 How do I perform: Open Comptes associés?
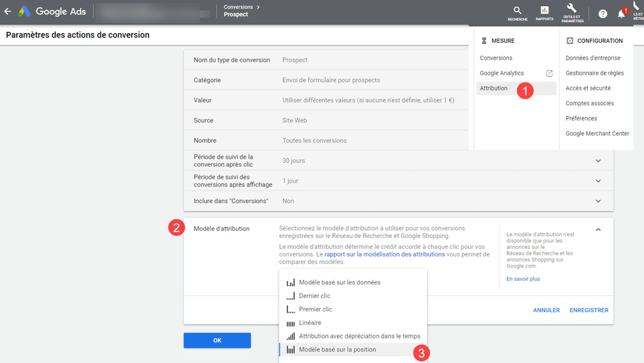click(x=589, y=103)
